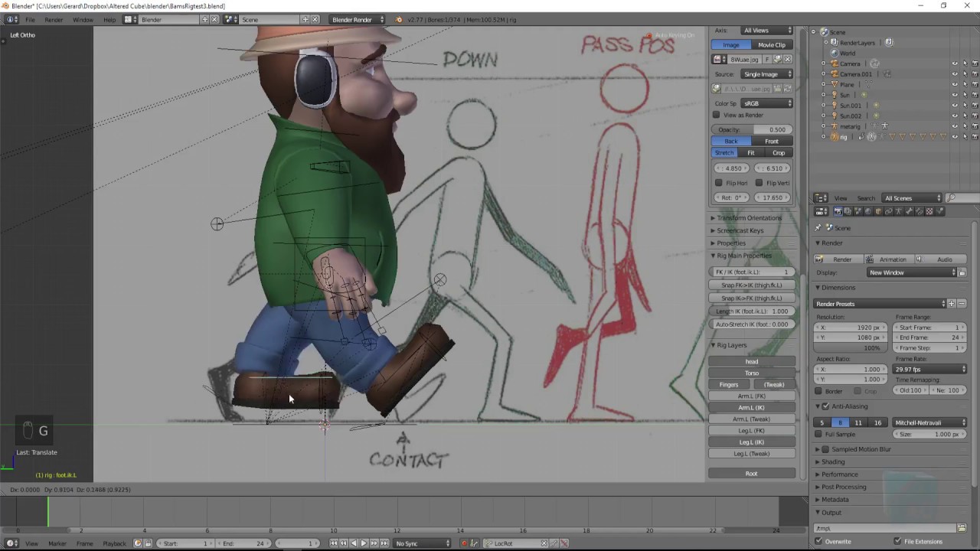Open the Render Layers properties tab icon
Viewport: 980px width, 551px height.
pos(848,211)
